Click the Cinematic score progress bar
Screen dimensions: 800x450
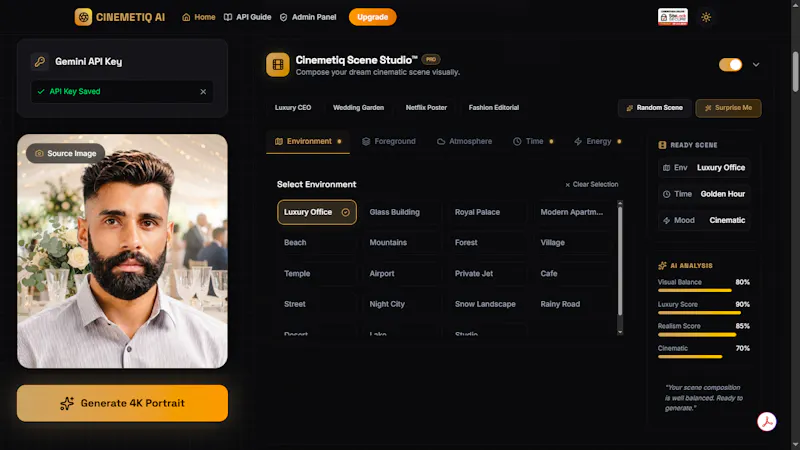pos(704,357)
